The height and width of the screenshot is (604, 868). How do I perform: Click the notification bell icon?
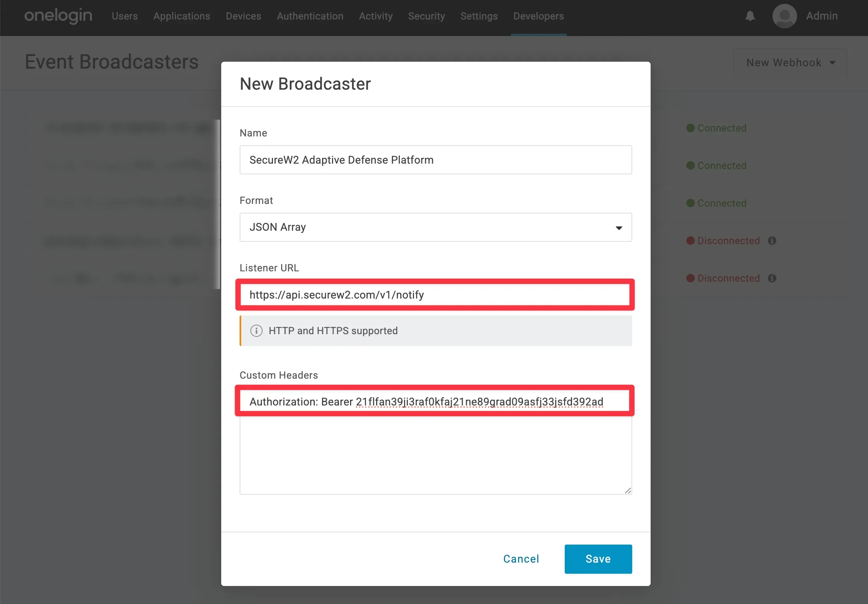click(750, 16)
